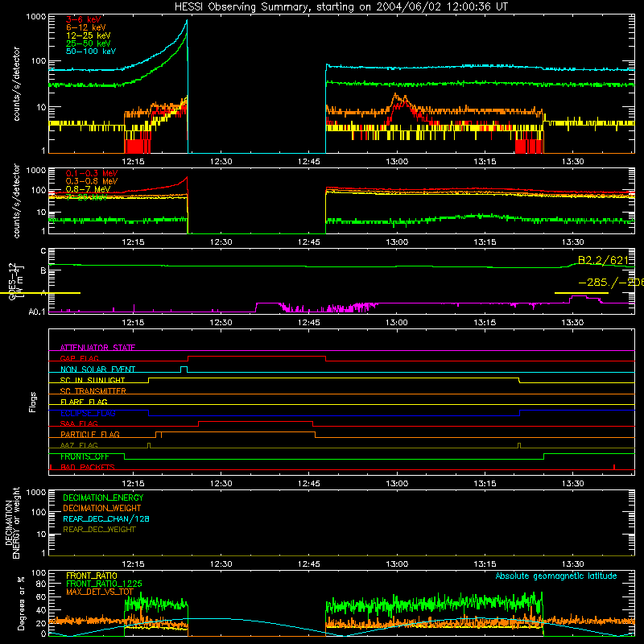Click the MAX_DET_VS_TOT legend label
Image resolution: width=644 pixels, height=644 pixels.
click(100, 592)
